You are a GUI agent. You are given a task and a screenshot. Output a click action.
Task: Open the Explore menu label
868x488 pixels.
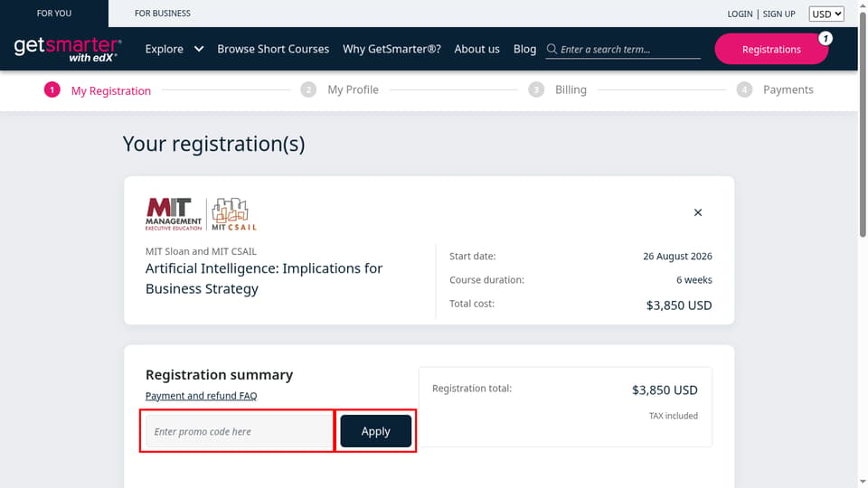(x=164, y=49)
